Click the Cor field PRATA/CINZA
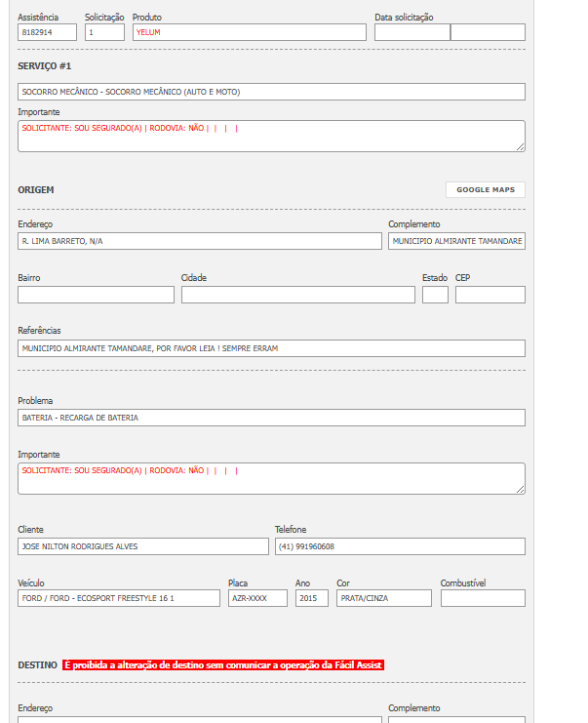Viewport: 588px width, 723px height. coord(384,598)
